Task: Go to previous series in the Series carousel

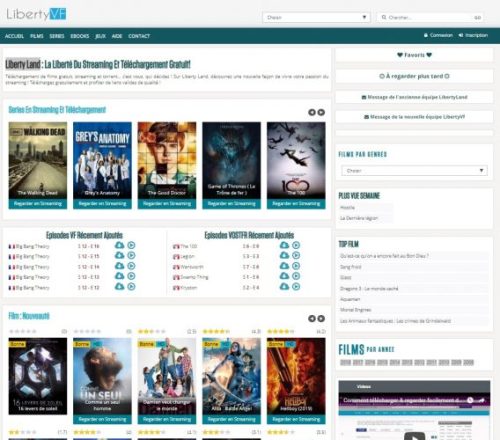Action: [x=312, y=112]
